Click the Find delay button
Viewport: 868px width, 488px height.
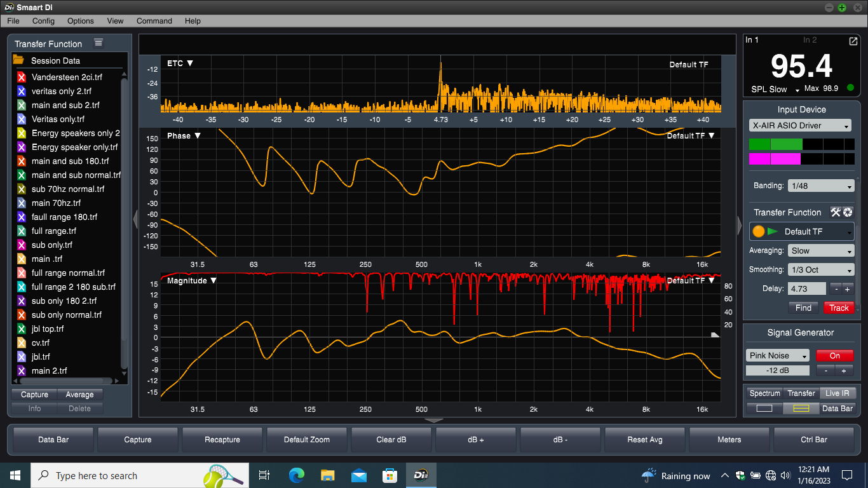pos(803,308)
